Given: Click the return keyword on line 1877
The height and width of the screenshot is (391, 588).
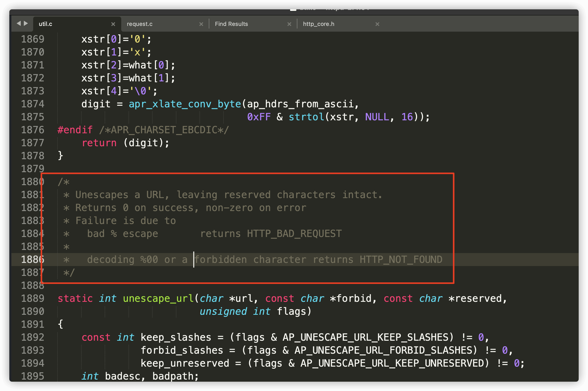Looking at the screenshot, I should click(99, 143).
